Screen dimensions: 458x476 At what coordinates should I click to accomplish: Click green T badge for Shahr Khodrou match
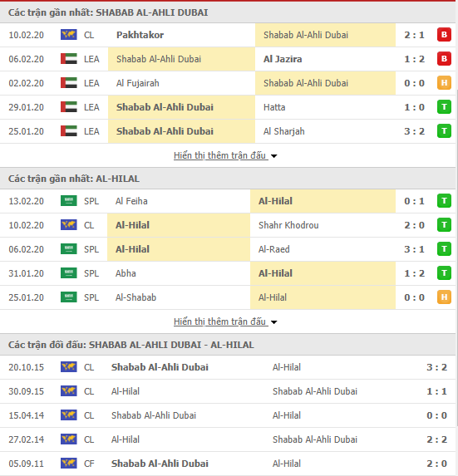point(444,225)
